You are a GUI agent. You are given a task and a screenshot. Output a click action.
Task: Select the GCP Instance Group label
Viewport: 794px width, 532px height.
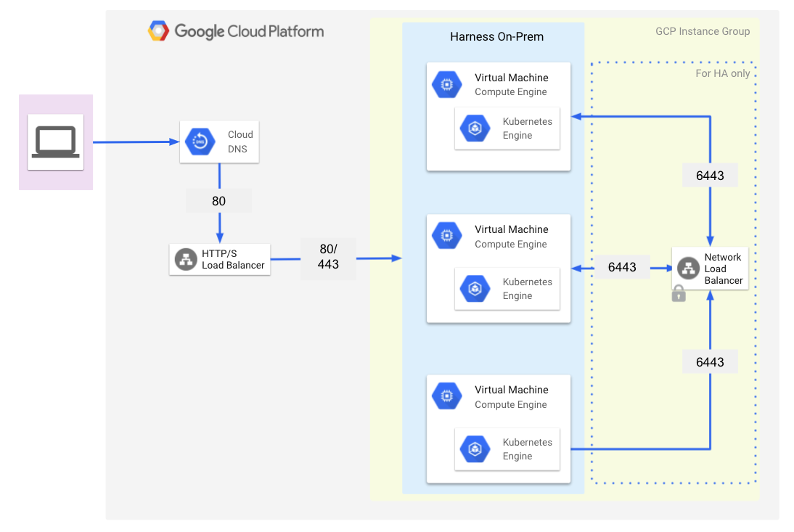(x=703, y=31)
